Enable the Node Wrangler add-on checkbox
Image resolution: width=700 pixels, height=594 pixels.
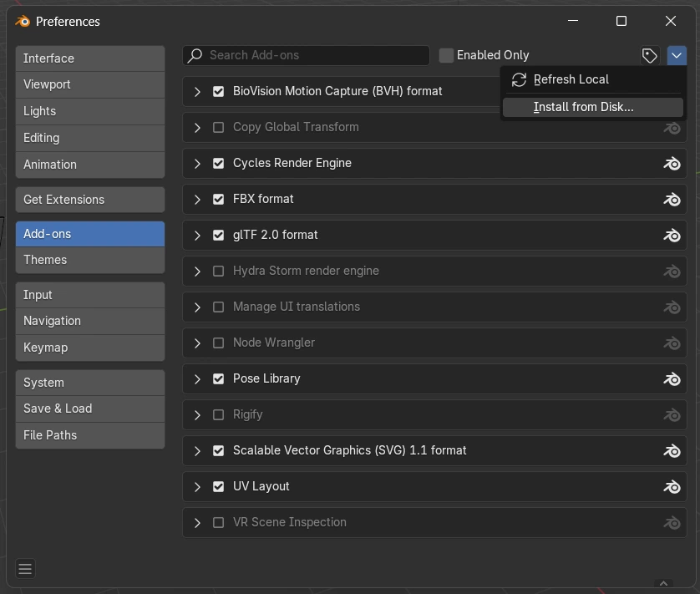pos(218,343)
